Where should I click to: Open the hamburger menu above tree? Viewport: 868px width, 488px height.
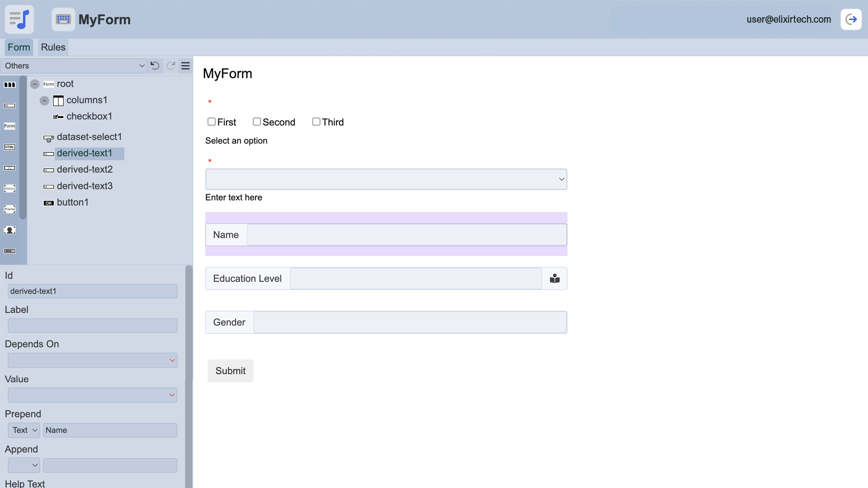[x=185, y=66]
